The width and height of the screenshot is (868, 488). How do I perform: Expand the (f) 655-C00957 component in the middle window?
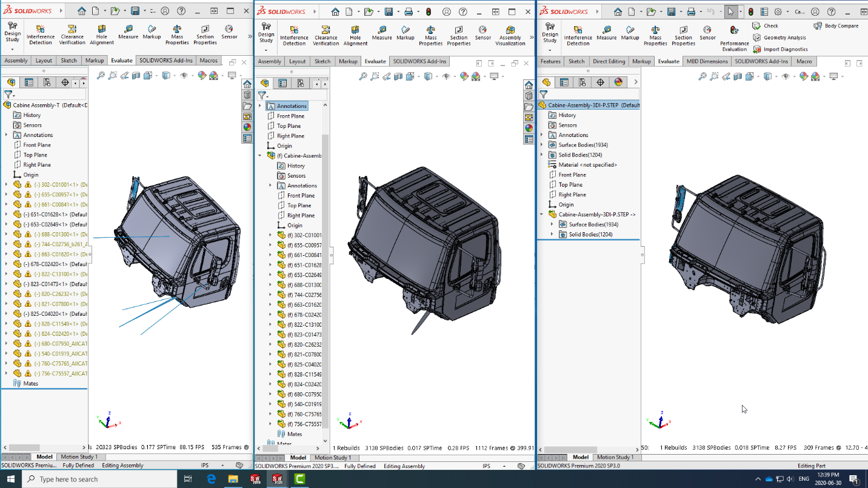pyautogui.click(x=270, y=246)
